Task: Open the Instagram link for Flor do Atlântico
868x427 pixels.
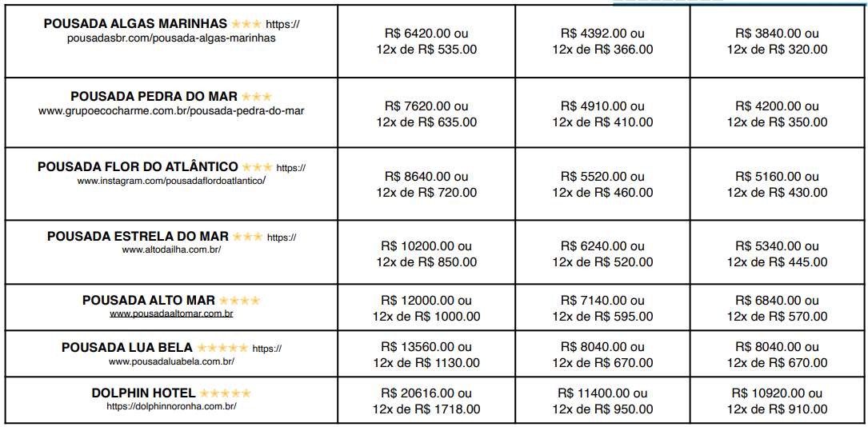Action: click(x=171, y=181)
